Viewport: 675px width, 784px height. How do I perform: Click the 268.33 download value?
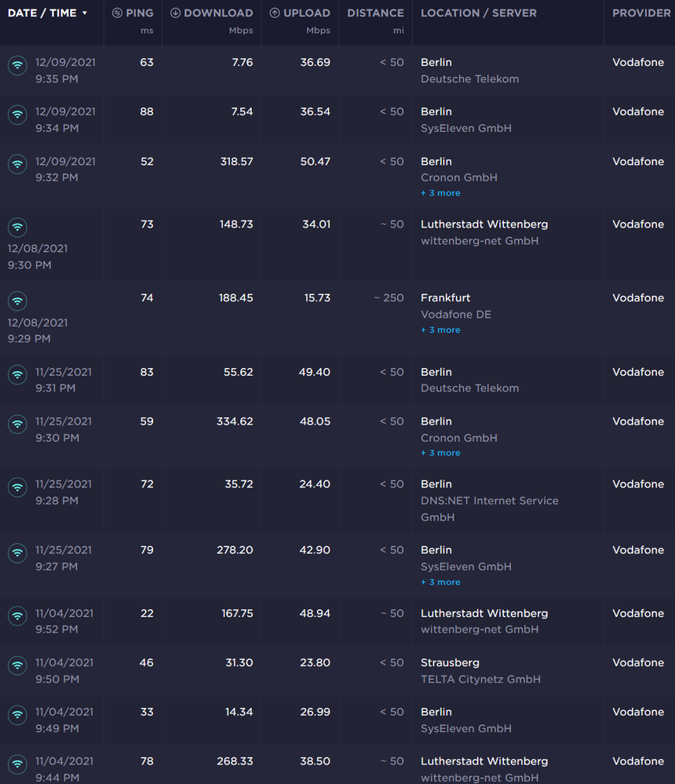tap(235, 761)
